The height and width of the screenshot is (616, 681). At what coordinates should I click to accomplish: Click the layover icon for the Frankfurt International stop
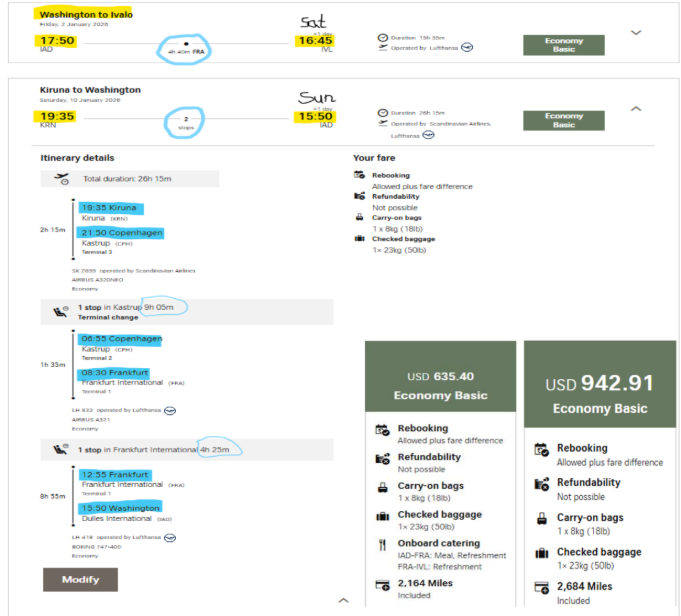coord(61,449)
